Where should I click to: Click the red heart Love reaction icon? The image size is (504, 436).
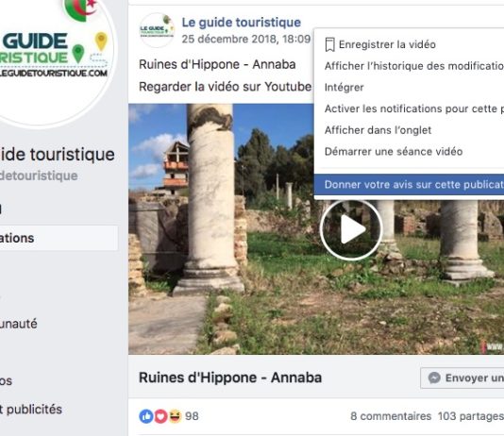[x=160, y=416]
